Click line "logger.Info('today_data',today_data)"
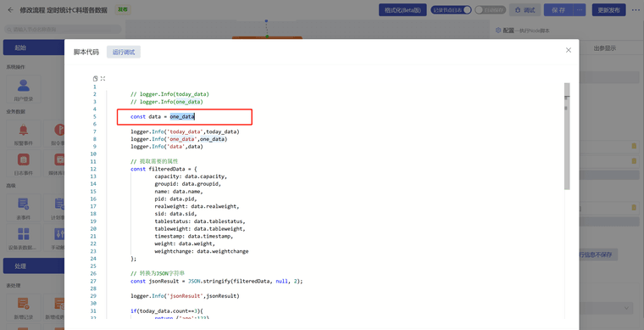Screen dimensions: 644x330 tap(185, 131)
